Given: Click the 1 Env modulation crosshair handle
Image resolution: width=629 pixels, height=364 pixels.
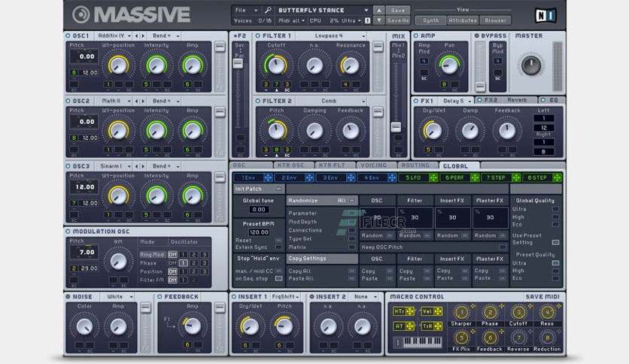Looking at the screenshot, I should coord(268,177).
